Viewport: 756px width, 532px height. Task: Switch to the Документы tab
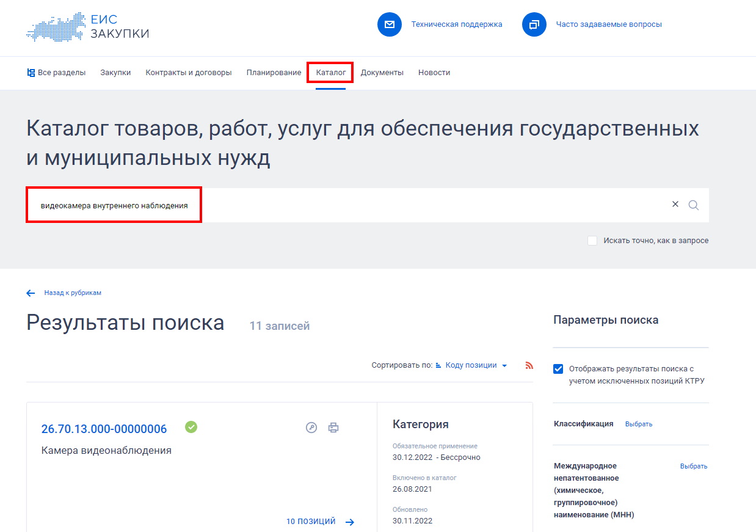click(x=382, y=72)
